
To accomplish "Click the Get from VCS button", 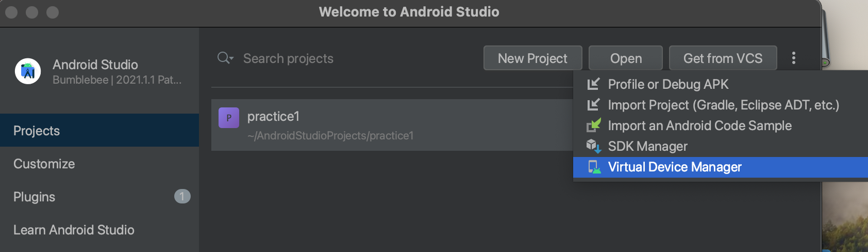I will click(723, 58).
